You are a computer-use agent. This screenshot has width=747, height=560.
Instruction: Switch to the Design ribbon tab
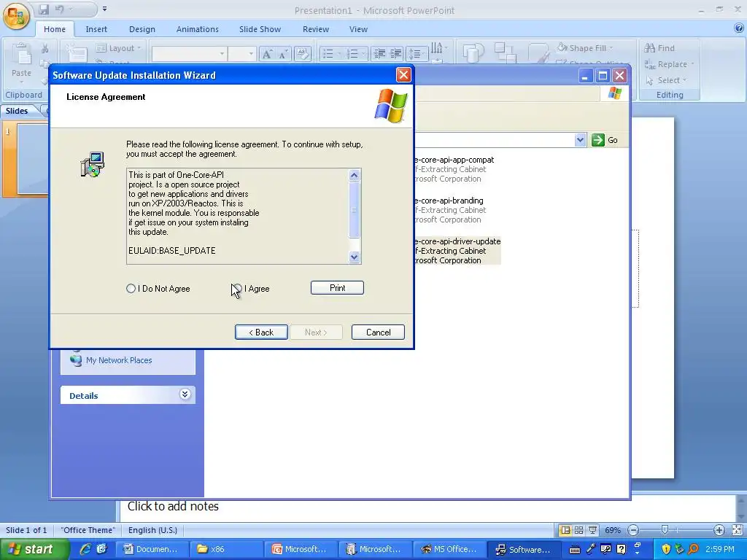pyautogui.click(x=142, y=29)
